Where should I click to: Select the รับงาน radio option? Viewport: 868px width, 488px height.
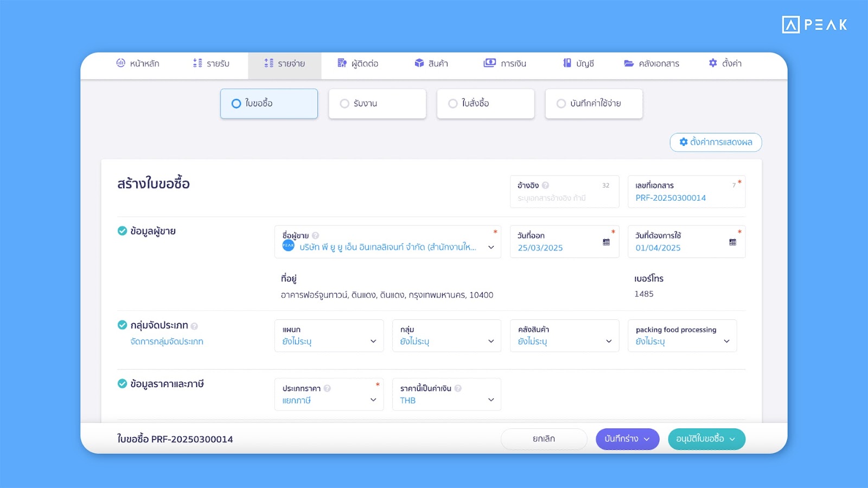(x=344, y=104)
